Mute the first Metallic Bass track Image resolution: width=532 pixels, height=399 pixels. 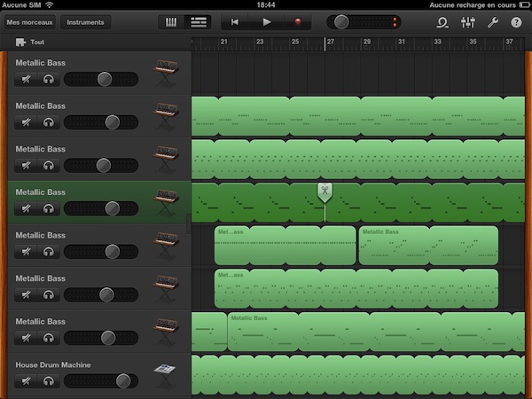pyautogui.click(x=26, y=80)
